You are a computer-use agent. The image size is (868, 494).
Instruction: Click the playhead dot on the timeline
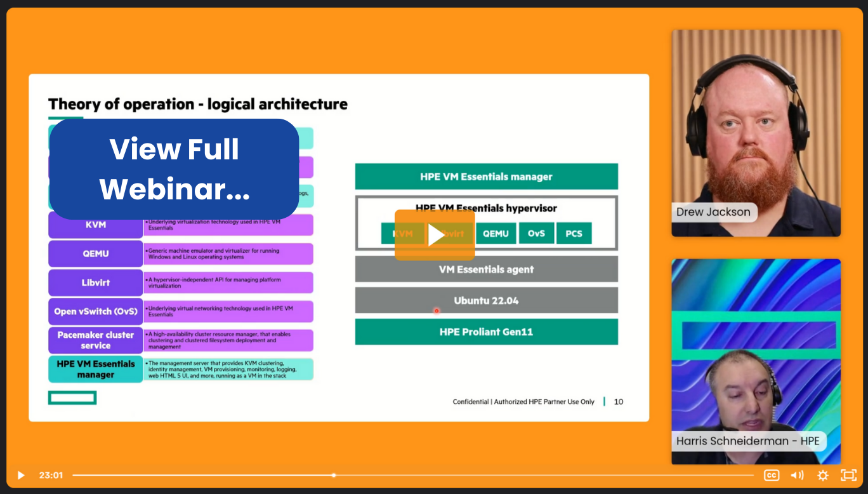[x=334, y=475]
